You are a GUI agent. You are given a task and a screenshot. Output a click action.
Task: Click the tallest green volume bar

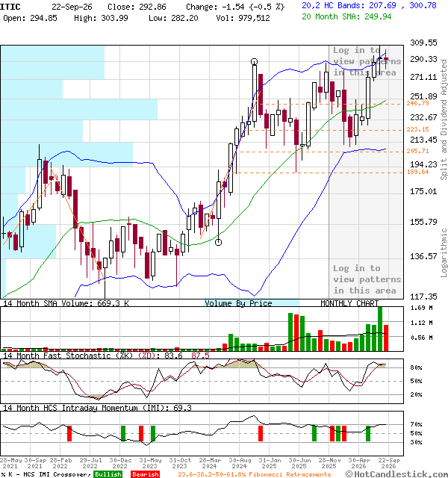pos(380,329)
